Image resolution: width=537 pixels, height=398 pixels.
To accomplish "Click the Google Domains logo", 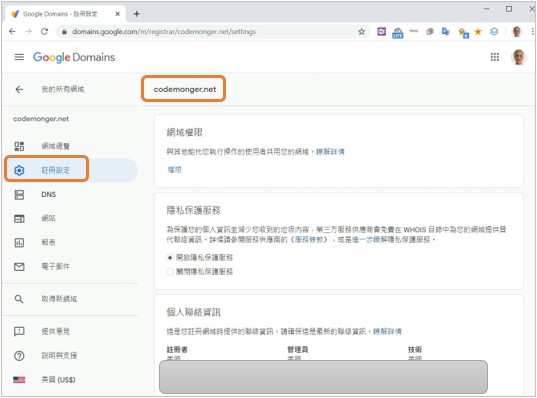I will [74, 57].
